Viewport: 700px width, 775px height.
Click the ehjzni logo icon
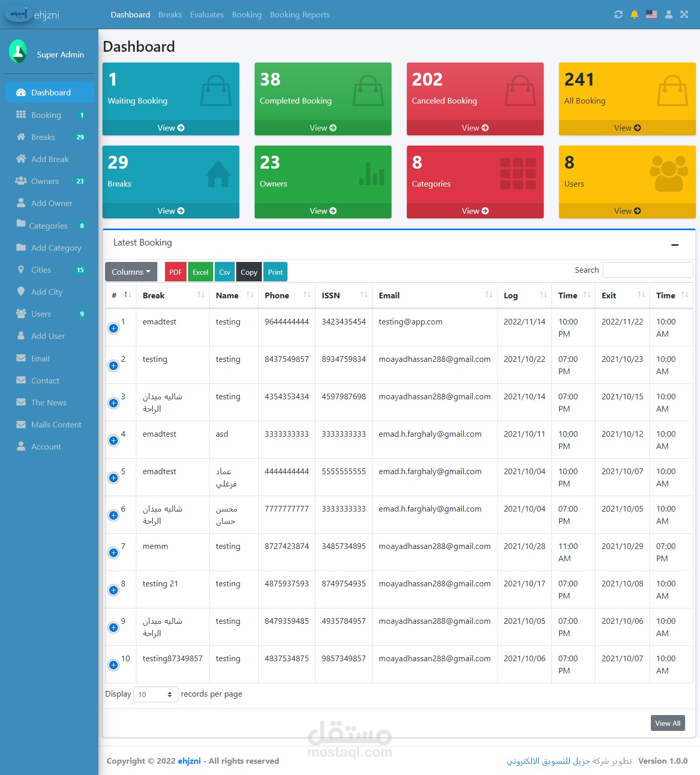[19, 14]
